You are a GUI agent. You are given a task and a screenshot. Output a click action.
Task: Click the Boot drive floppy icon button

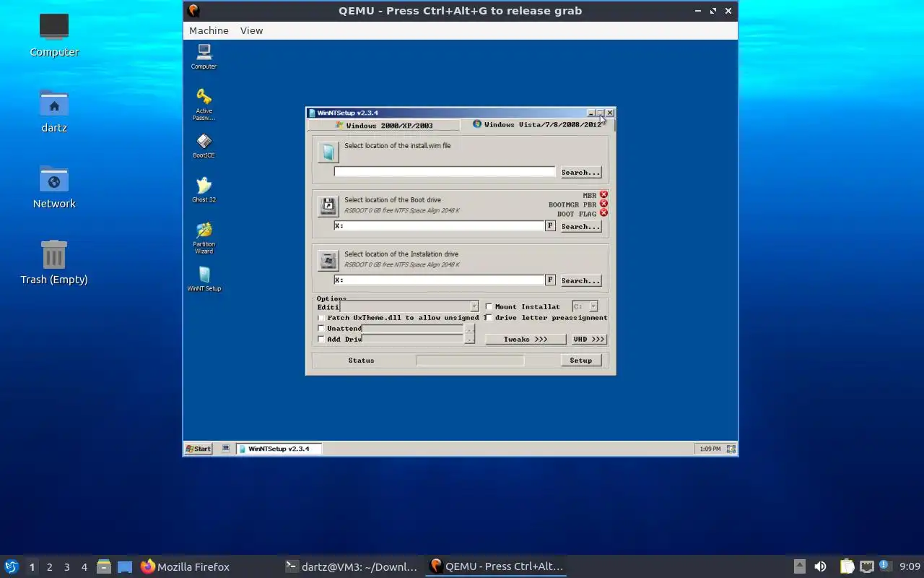(328, 206)
